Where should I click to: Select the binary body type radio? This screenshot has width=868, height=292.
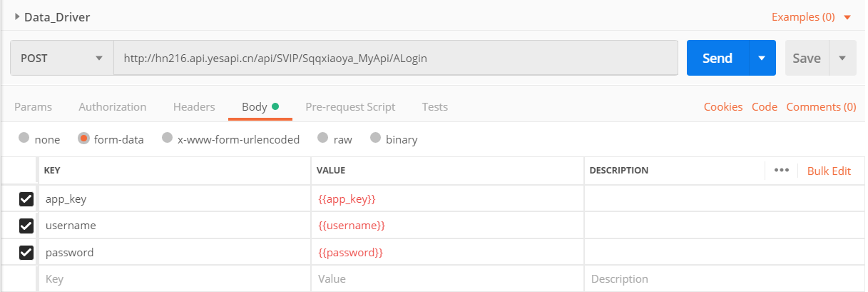pos(375,139)
